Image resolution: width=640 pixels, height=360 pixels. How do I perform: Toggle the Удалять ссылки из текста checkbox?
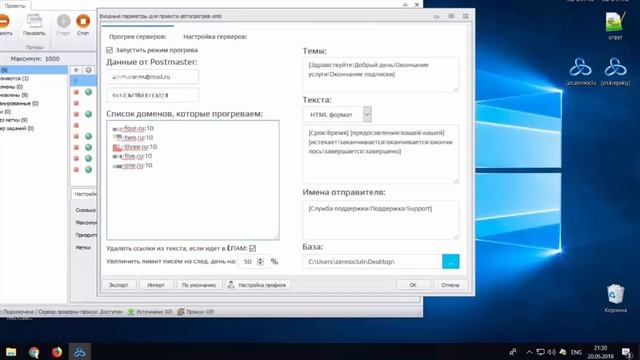253,248
